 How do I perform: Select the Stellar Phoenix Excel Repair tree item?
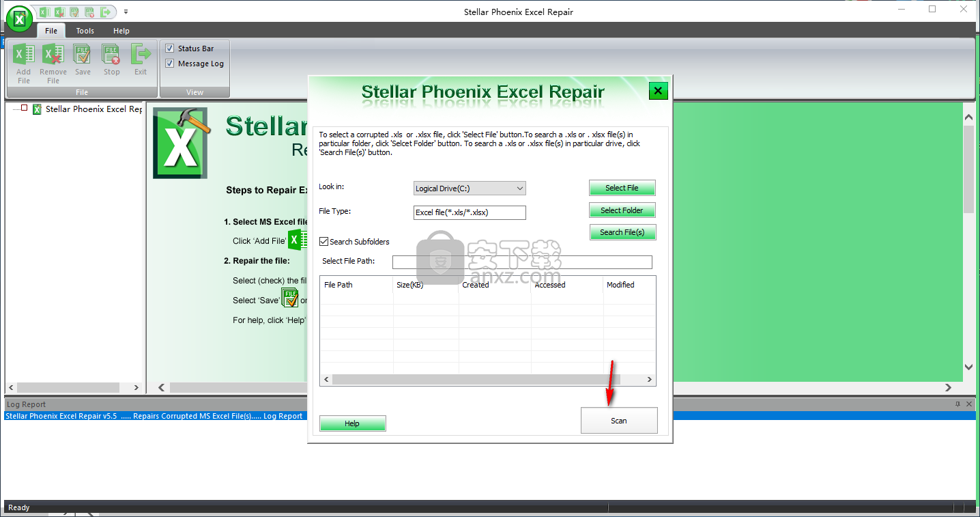[93, 109]
